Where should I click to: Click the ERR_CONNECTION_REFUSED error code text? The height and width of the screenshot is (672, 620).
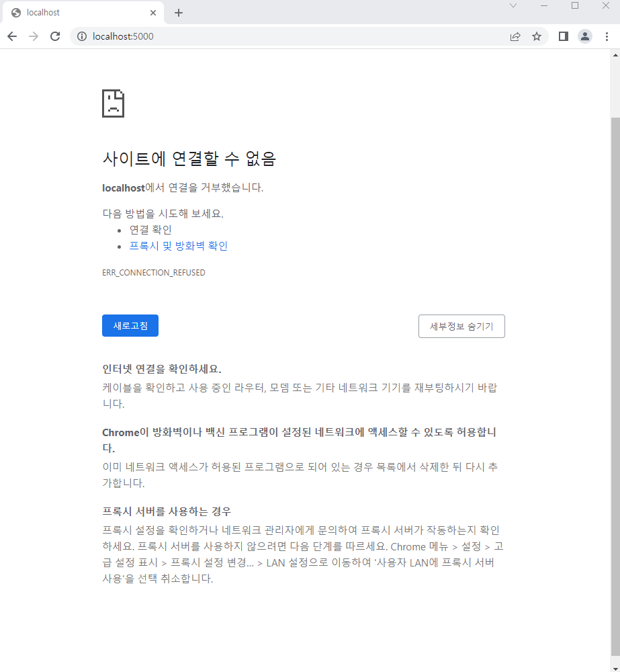(x=154, y=273)
